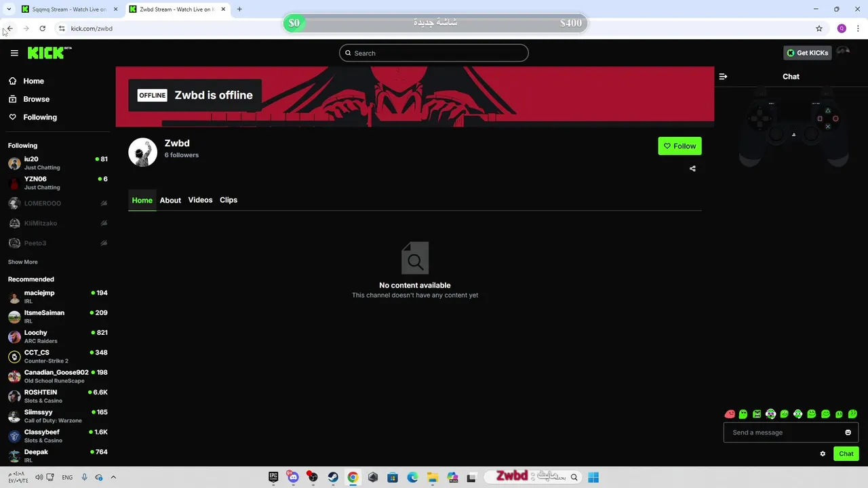This screenshot has height=488, width=868.
Task: Switch to the Clips tab
Action: pyautogui.click(x=229, y=200)
